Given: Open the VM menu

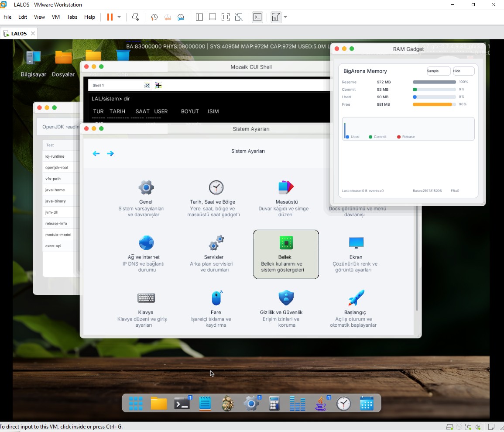Looking at the screenshot, I should point(55,17).
